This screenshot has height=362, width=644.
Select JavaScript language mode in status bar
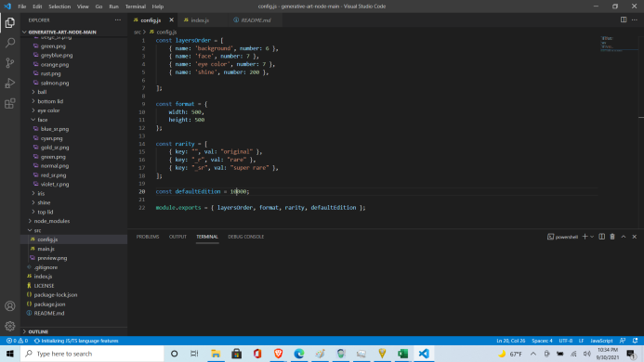(x=601, y=341)
